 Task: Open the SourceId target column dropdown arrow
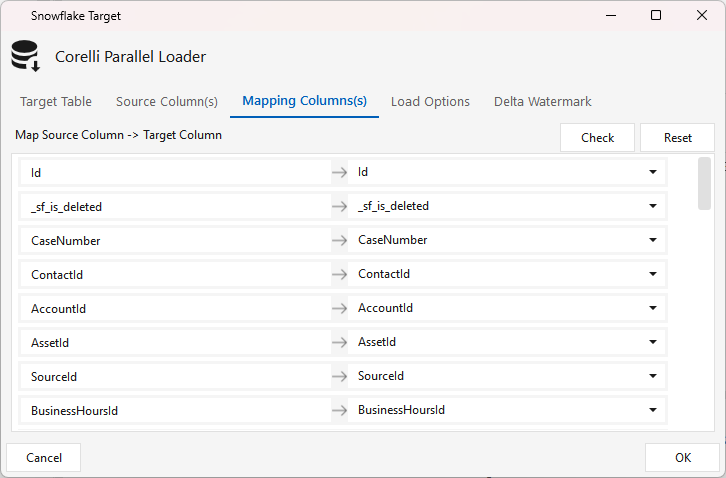pos(653,376)
